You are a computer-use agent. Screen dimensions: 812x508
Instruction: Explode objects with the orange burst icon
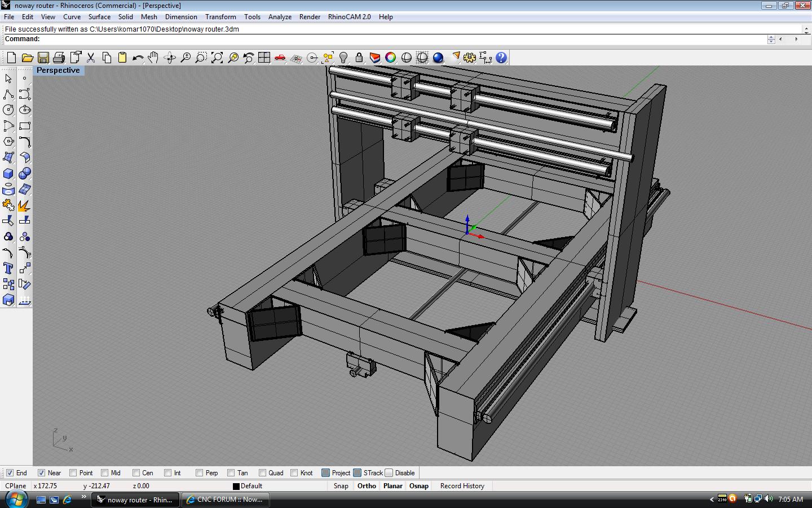click(24, 205)
